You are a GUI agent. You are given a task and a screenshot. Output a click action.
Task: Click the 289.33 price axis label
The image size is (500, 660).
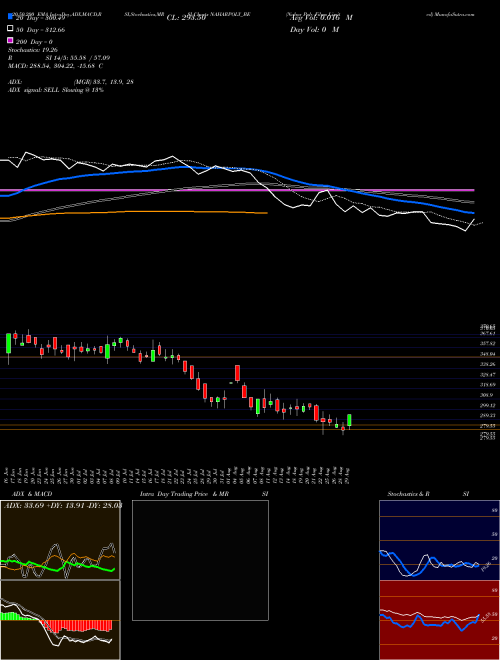(487, 415)
